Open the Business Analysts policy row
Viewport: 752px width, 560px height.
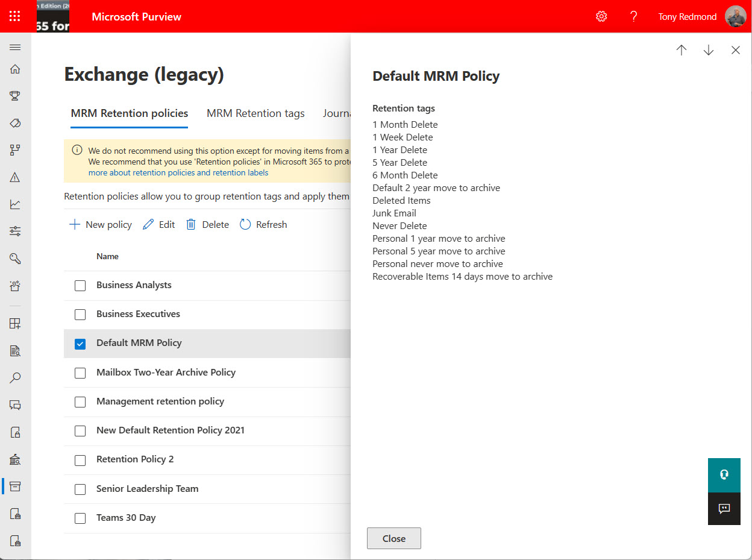pos(207,285)
